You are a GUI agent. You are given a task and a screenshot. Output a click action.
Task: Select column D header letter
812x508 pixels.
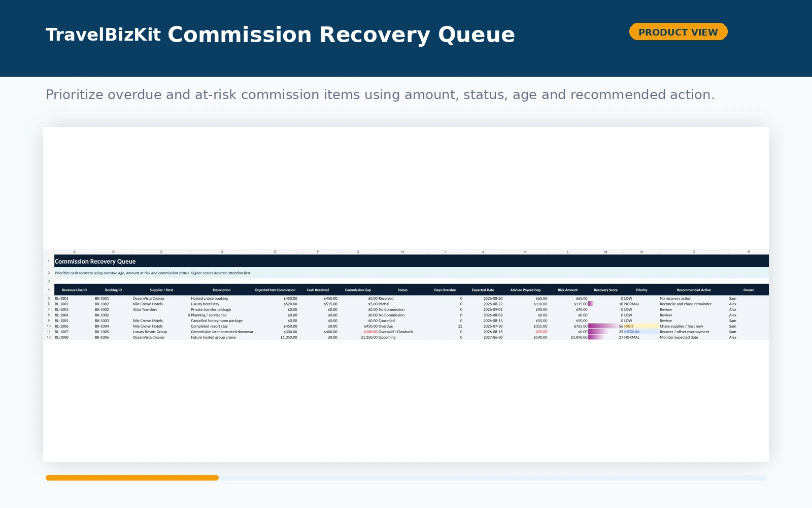222,252
